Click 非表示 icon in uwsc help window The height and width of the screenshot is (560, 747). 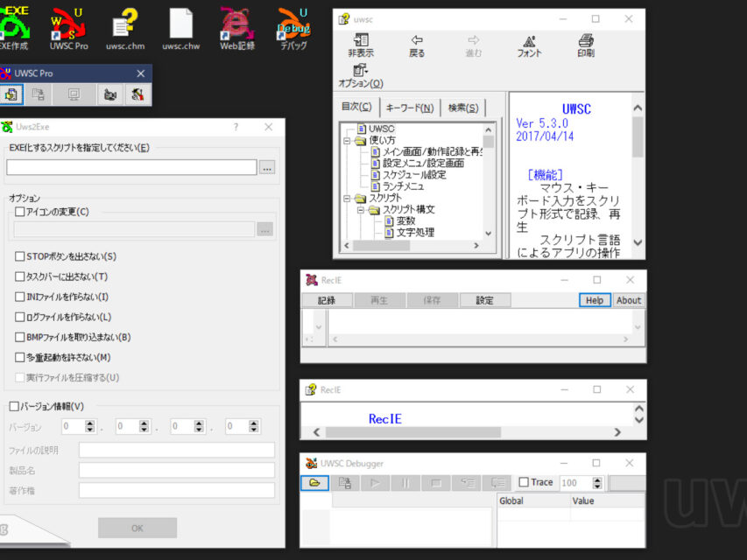pos(361,45)
